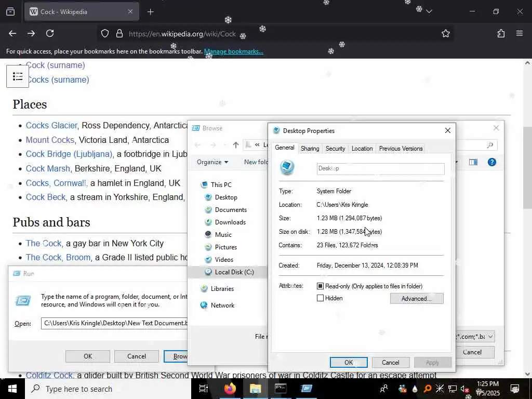Toggle the Read-only attribute checkbox
The width and height of the screenshot is (532, 399).
click(320, 286)
